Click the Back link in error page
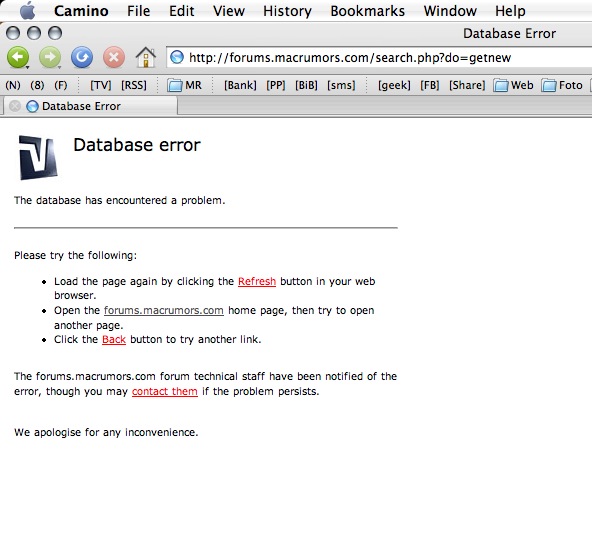 114,339
